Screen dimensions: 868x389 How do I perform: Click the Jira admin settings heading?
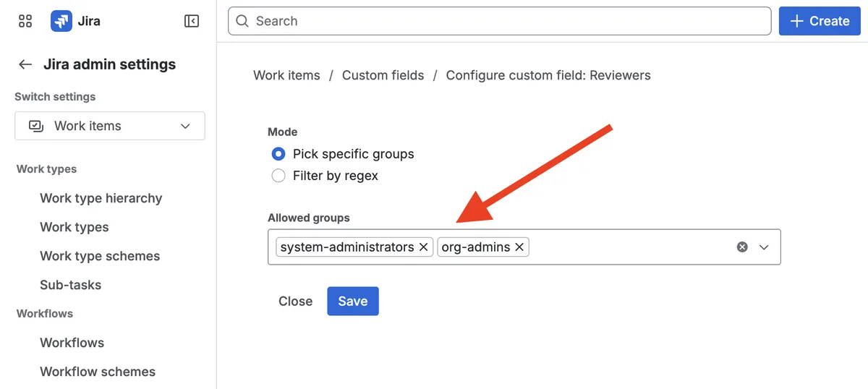[x=109, y=64]
